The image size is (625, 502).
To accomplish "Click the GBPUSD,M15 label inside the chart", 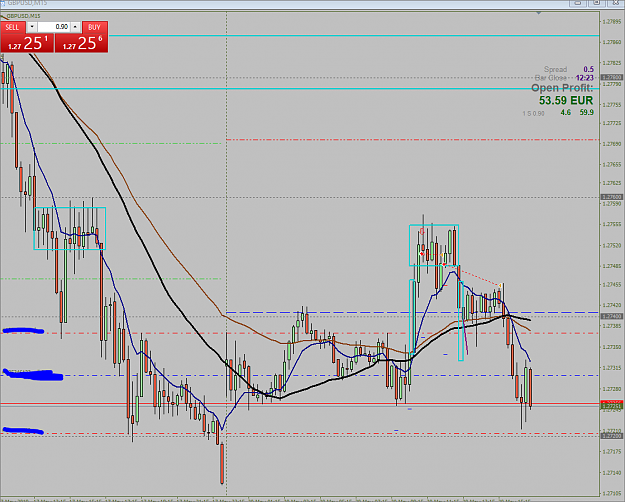I will click(x=24, y=16).
